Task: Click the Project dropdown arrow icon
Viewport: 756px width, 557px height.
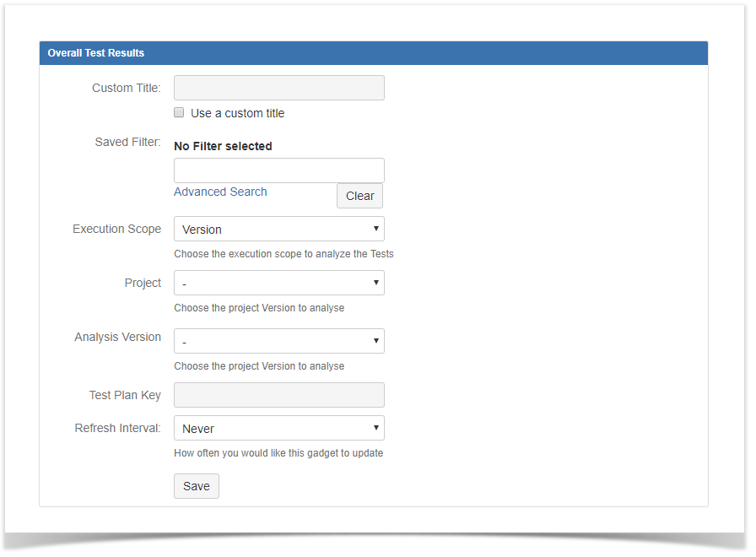Action: point(376,283)
